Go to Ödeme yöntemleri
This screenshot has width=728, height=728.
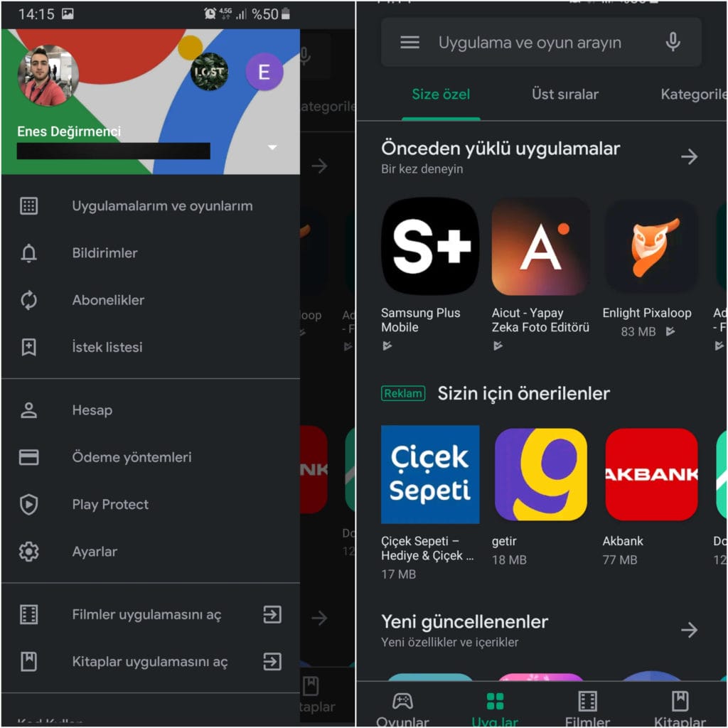click(151, 457)
